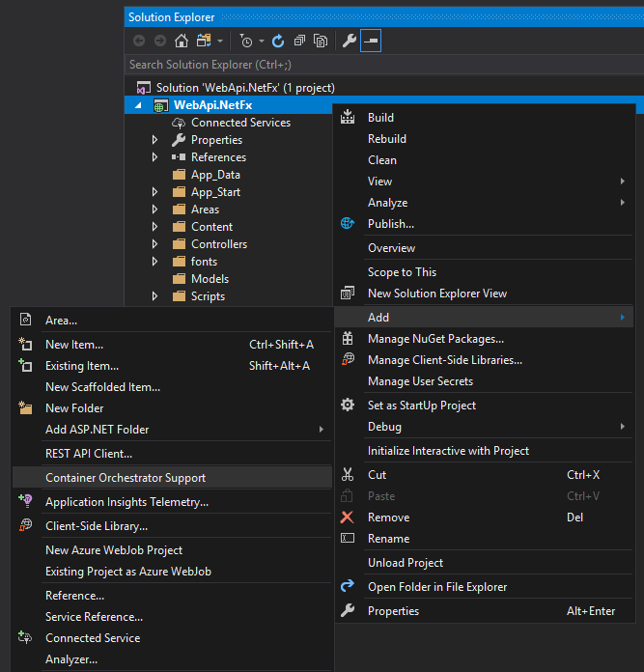Expand the Properties tree node
644x672 pixels.
pos(154,140)
